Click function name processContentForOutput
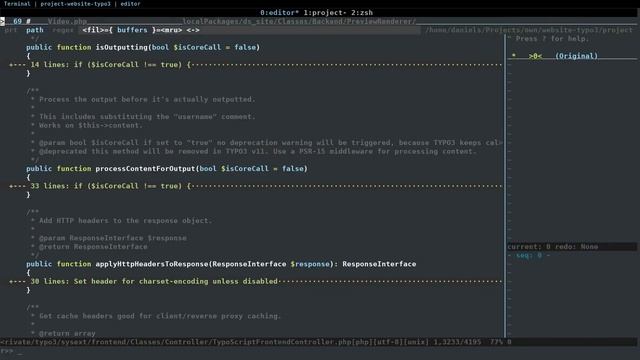 click(x=145, y=169)
